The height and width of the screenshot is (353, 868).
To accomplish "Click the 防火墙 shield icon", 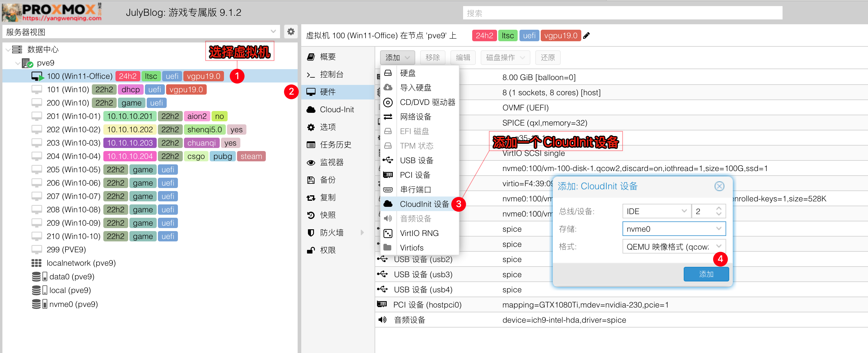I will pyautogui.click(x=311, y=233).
